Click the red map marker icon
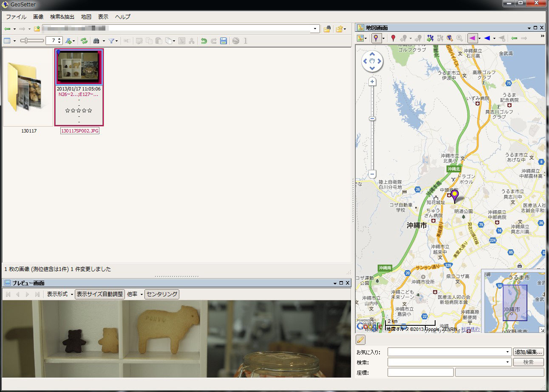 [x=393, y=39]
